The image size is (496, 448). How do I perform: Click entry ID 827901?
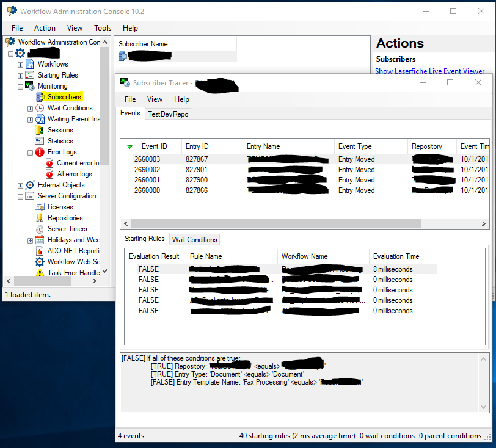pyautogui.click(x=197, y=170)
